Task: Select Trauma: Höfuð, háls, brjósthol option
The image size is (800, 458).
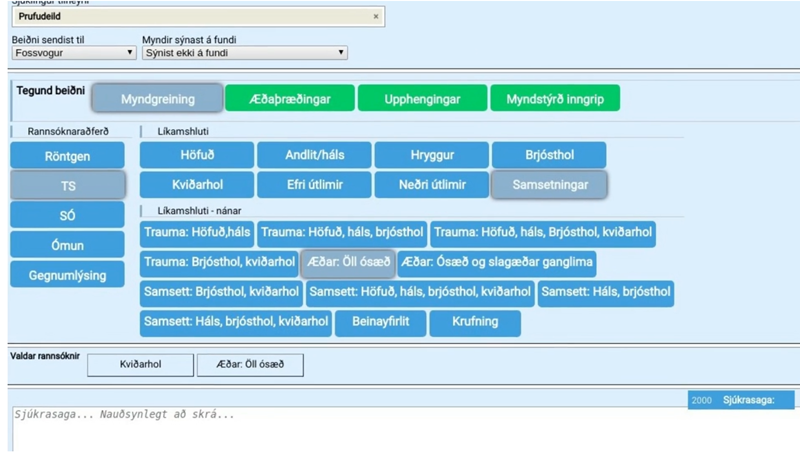Action: [x=342, y=234]
